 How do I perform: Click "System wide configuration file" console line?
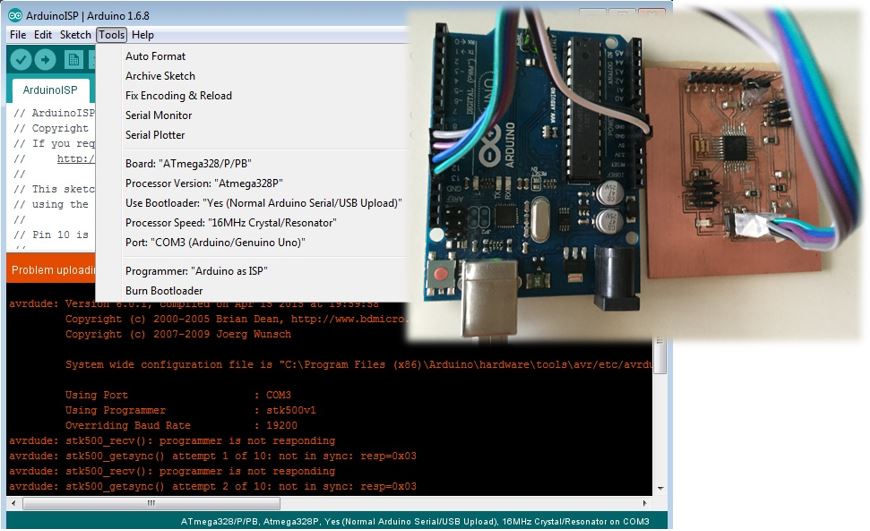[x=358, y=365]
